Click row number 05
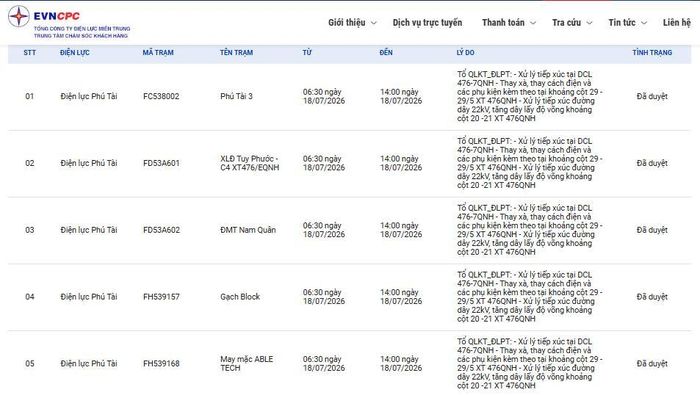 pos(29,364)
